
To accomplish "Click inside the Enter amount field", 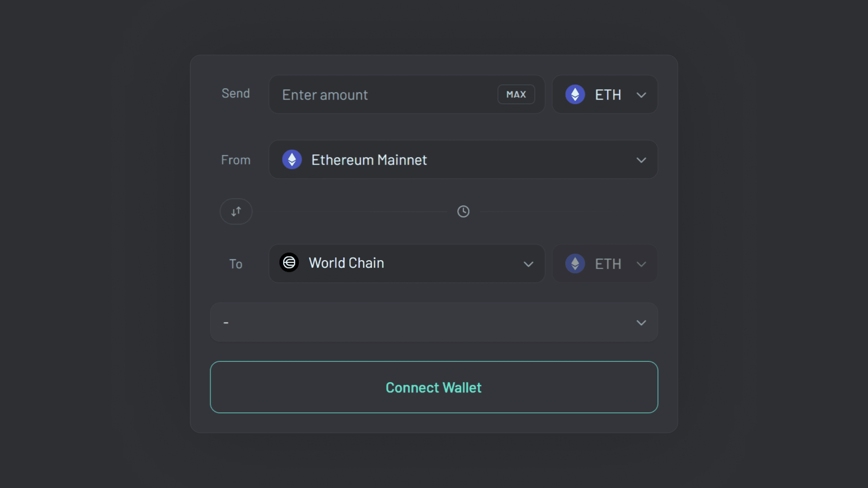I will coord(371,95).
